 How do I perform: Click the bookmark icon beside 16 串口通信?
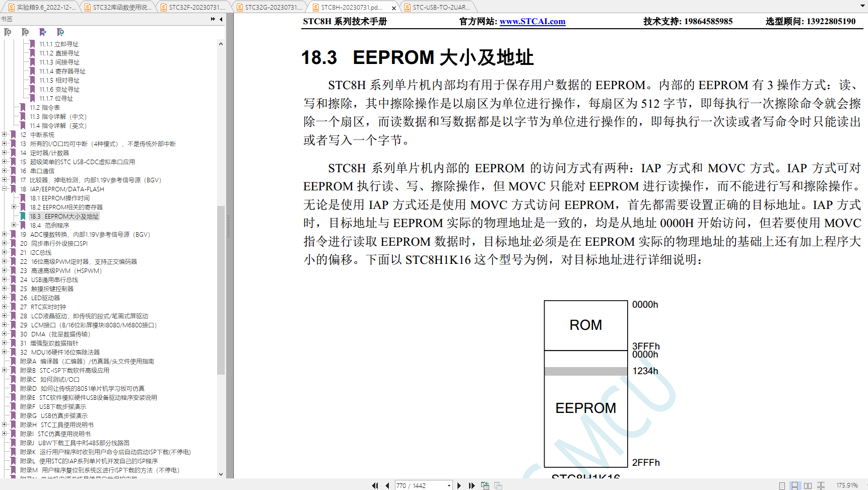click(13, 171)
